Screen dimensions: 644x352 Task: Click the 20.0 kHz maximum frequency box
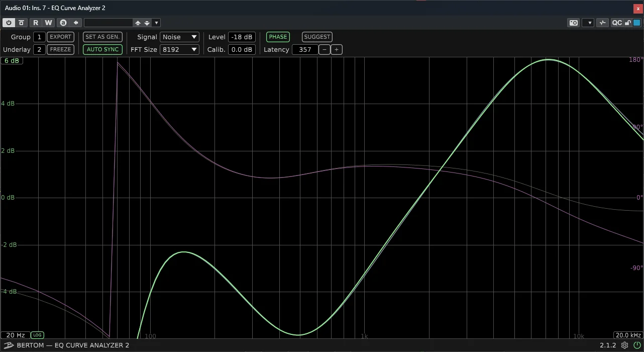point(628,335)
